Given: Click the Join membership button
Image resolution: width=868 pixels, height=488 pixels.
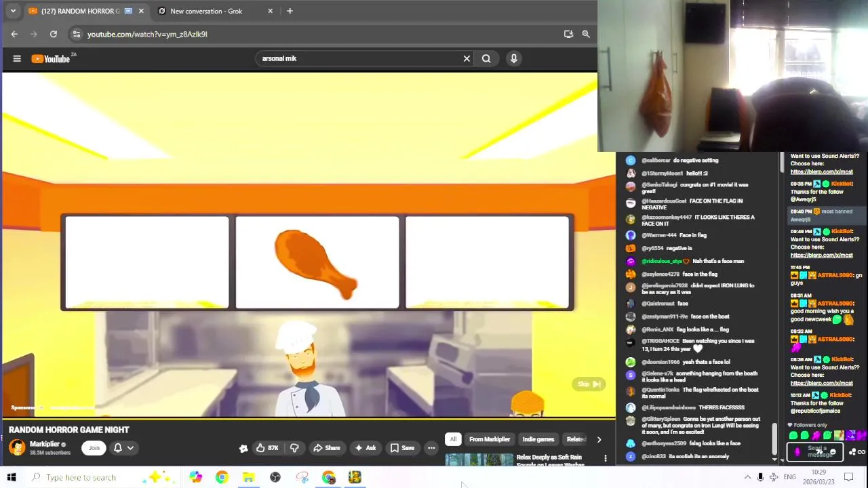Looking at the screenshot, I should coord(94,448).
